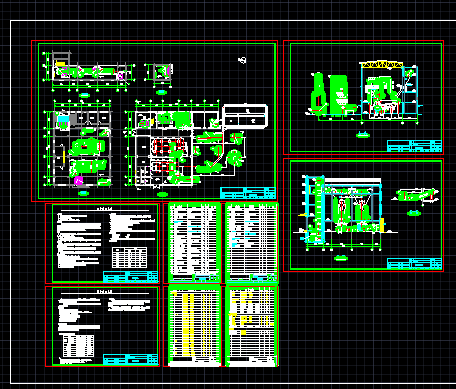Click the cyan title block of the section drawing sheet

coord(414,263)
